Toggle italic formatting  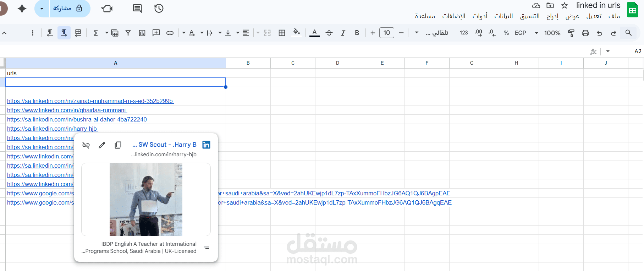343,33
